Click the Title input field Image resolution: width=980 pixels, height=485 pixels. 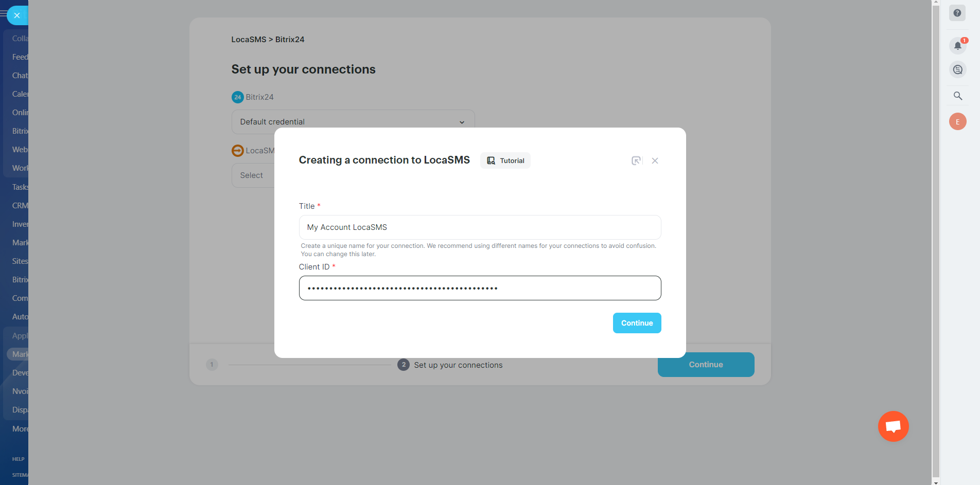pos(480,227)
